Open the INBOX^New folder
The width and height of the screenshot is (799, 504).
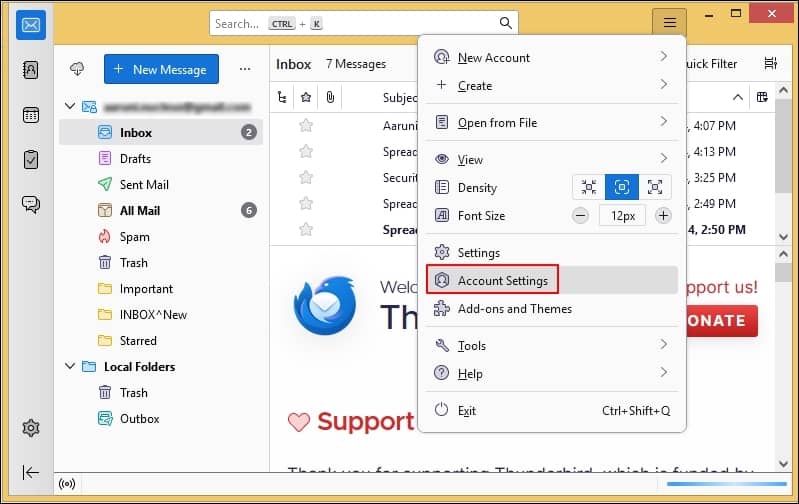pyautogui.click(x=161, y=314)
